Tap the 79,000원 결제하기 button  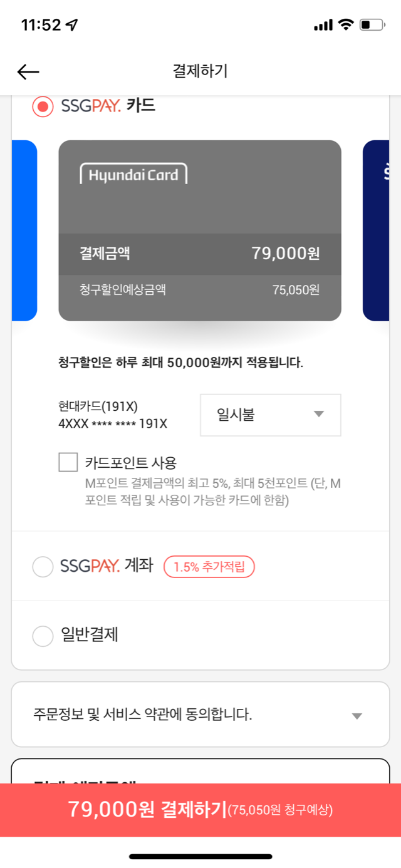[x=200, y=810]
